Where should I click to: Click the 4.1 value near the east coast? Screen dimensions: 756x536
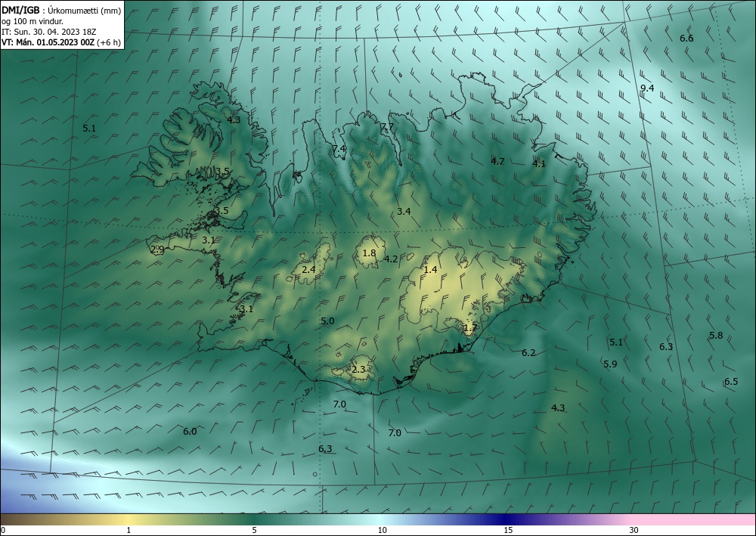point(538,164)
